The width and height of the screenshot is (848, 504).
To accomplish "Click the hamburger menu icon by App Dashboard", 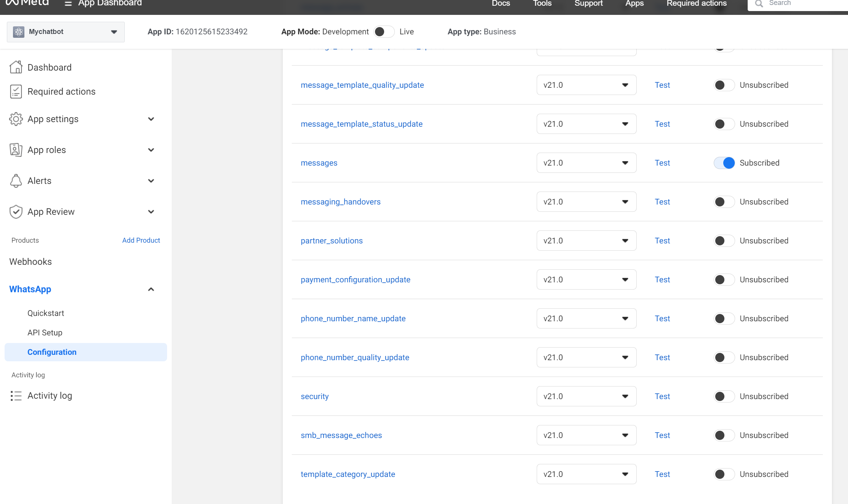I will click(68, 3).
